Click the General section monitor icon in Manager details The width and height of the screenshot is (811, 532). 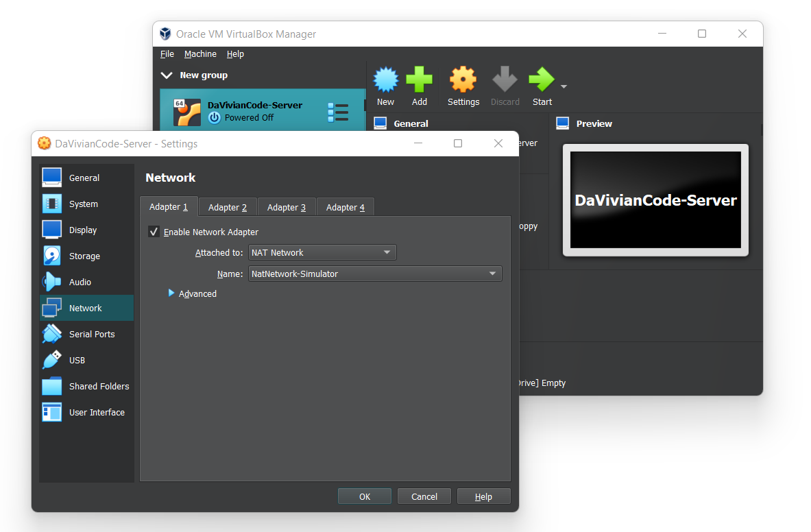pyautogui.click(x=380, y=123)
